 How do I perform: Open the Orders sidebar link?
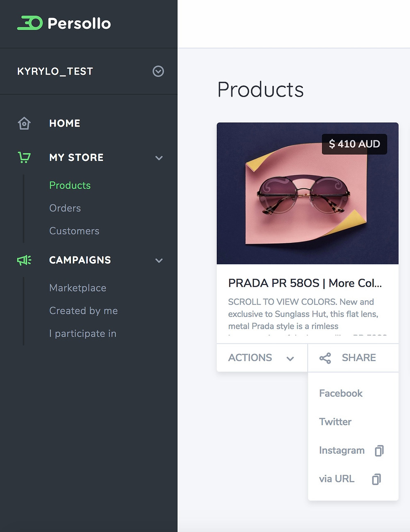pyautogui.click(x=65, y=208)
